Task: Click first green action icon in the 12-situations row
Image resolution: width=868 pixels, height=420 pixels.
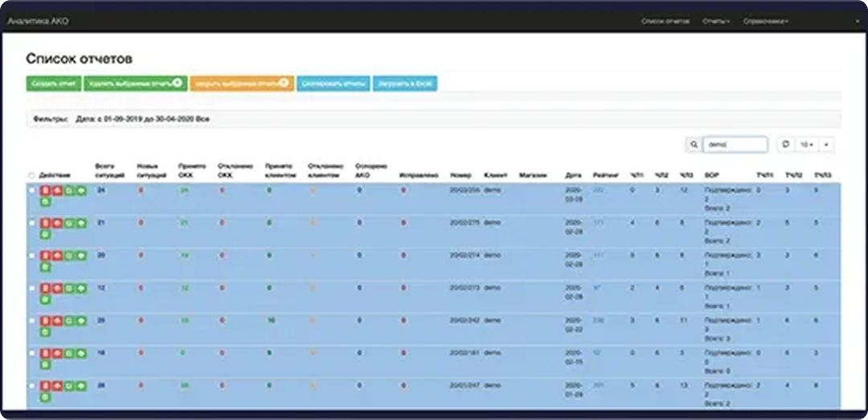Action: coord(69,287)
